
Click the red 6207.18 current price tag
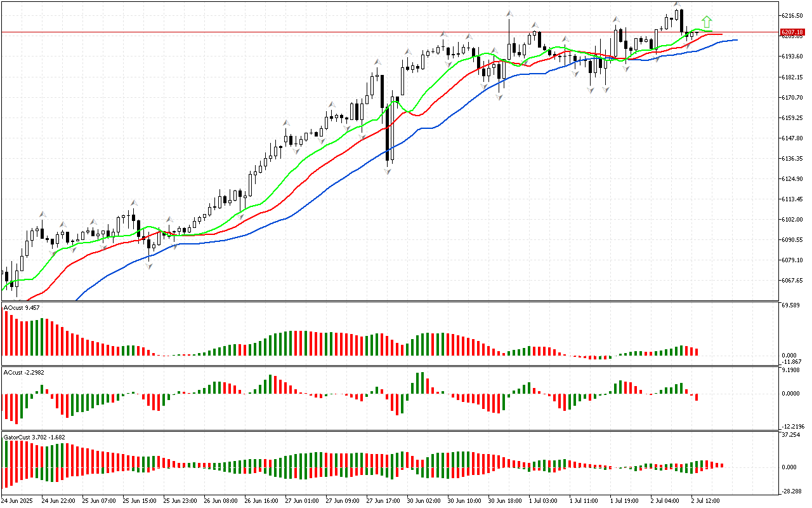coord(793,32)
